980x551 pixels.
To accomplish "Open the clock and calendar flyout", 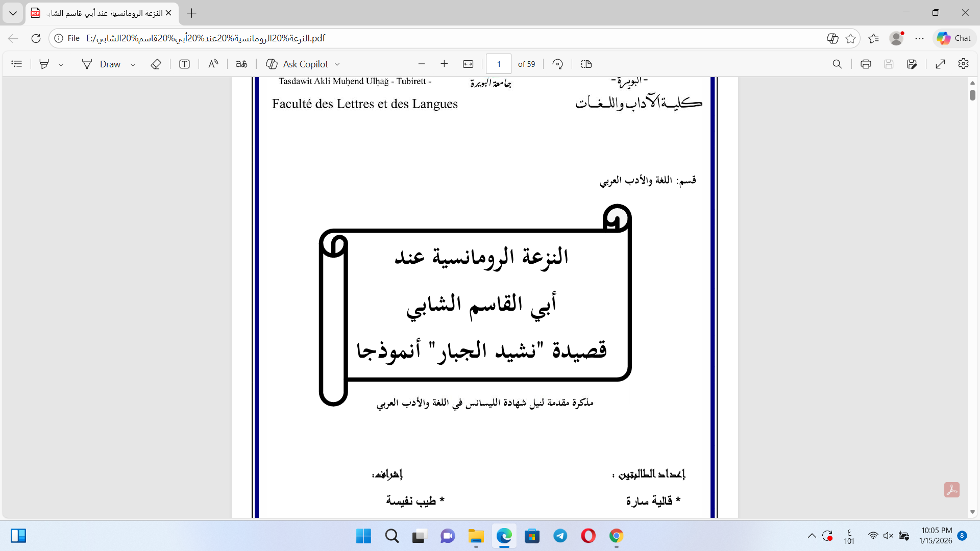I will [x=936, y=536].
